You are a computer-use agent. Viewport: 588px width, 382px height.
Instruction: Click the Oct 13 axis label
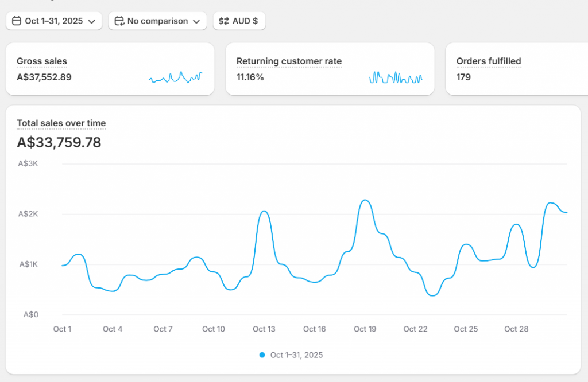tap(264, 329)
